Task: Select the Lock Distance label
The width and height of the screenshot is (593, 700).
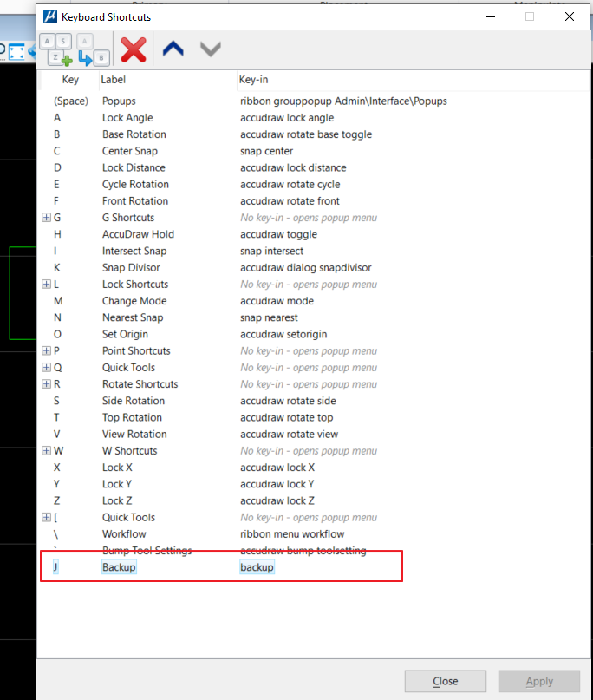Action: pos(134,167)
